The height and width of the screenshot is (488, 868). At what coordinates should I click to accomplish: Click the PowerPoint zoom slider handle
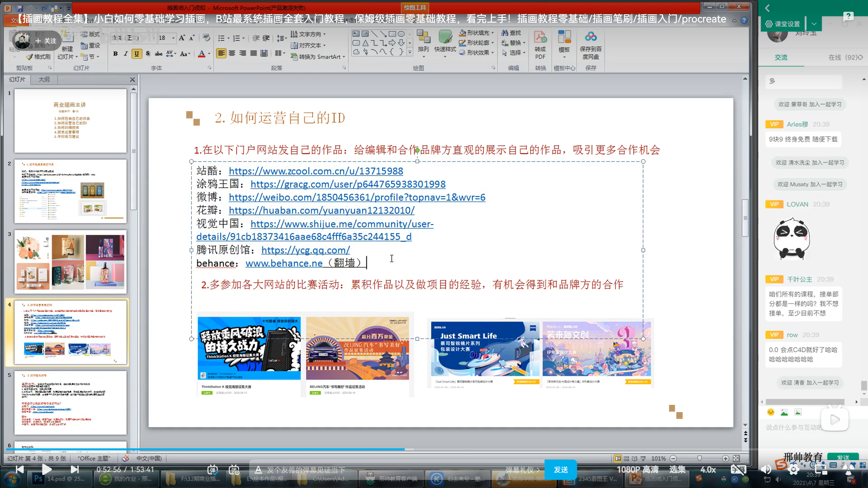coord(699,458)
